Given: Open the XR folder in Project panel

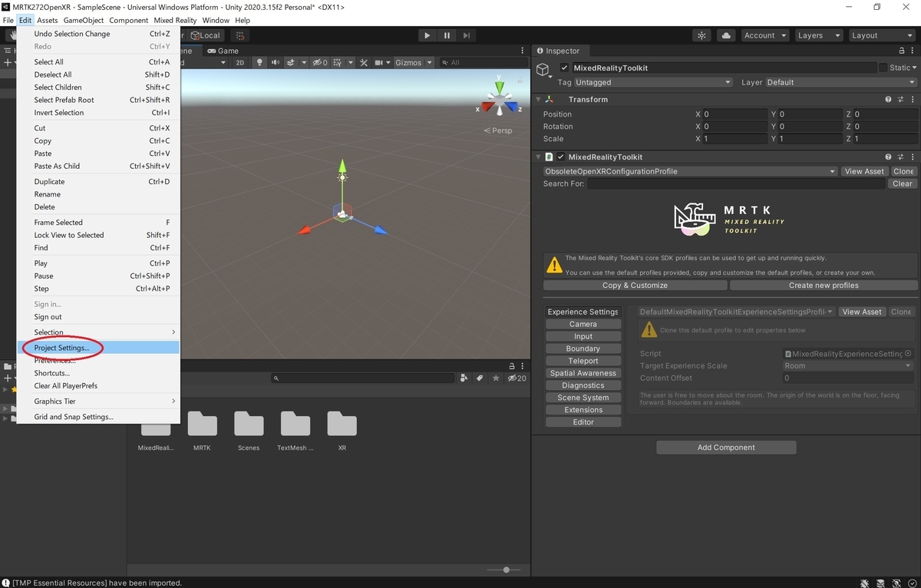Looking at the screenshot, I should click(342, 431).
